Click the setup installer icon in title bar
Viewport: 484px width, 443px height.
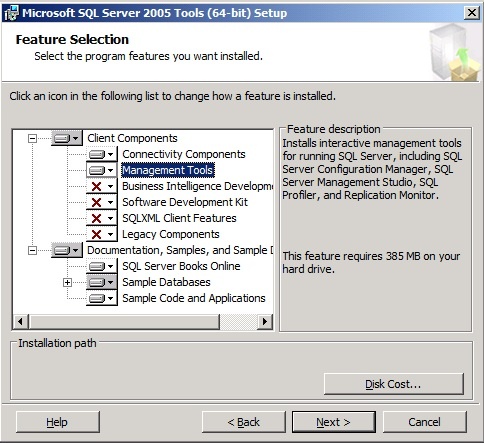tap(11, 13)
